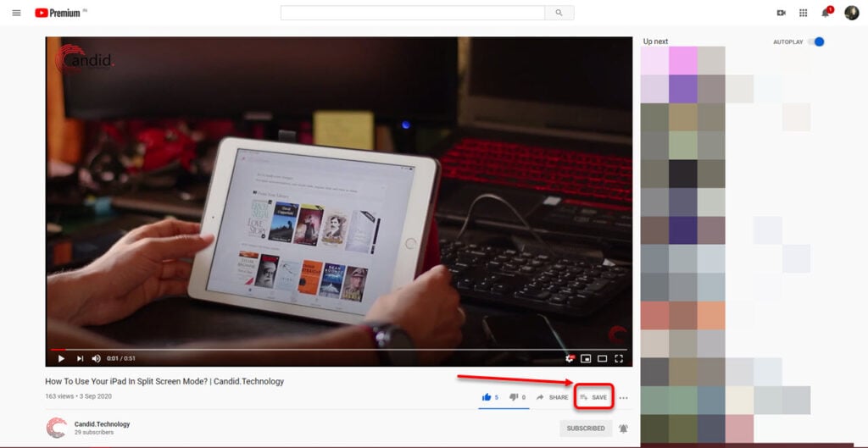Seek on the video progress bar
This screenshot has height=448, width=868.
click(x=339, y=350)
